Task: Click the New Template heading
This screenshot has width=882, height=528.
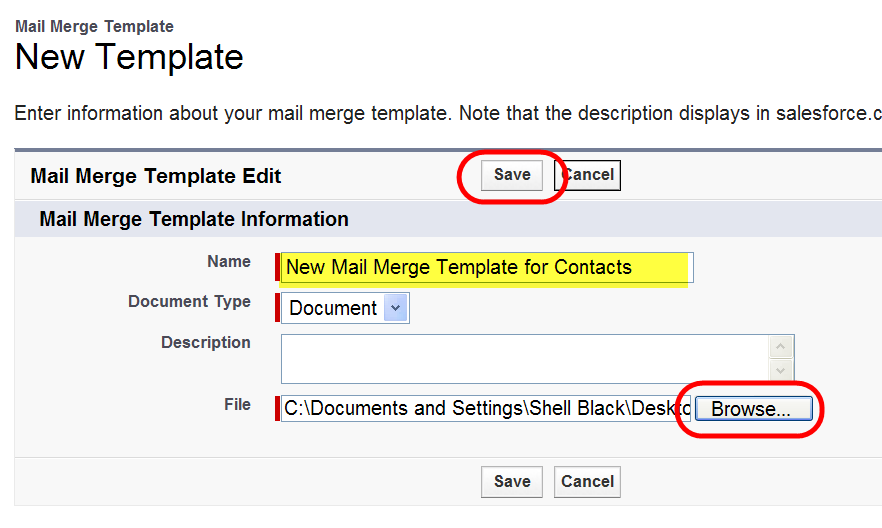Action: coord(129,57)
